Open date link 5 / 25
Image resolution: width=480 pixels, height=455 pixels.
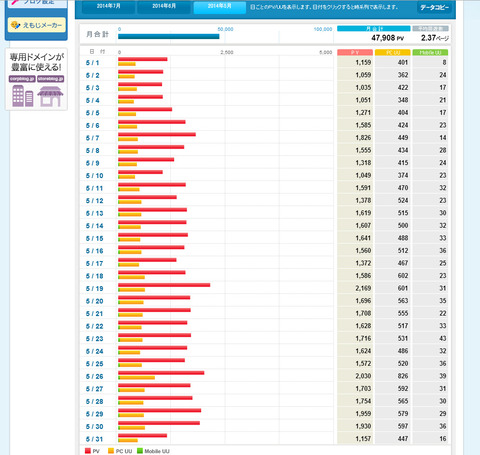coord(94,364)
